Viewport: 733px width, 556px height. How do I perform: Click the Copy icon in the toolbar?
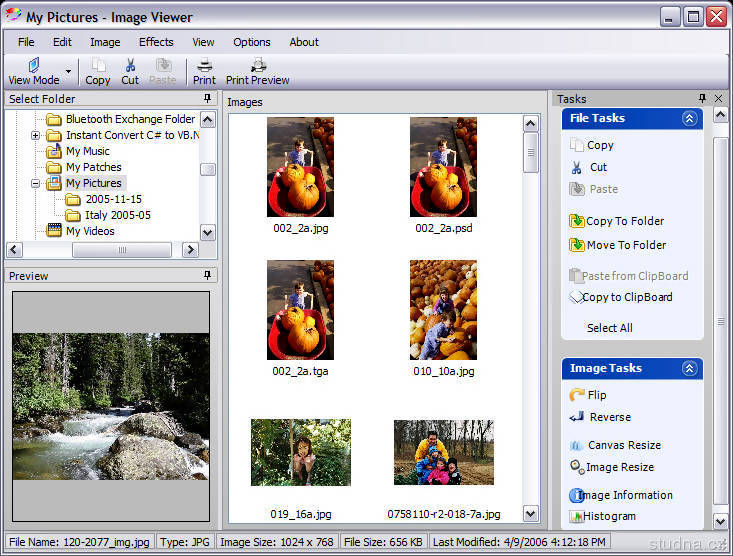(98, 66)
